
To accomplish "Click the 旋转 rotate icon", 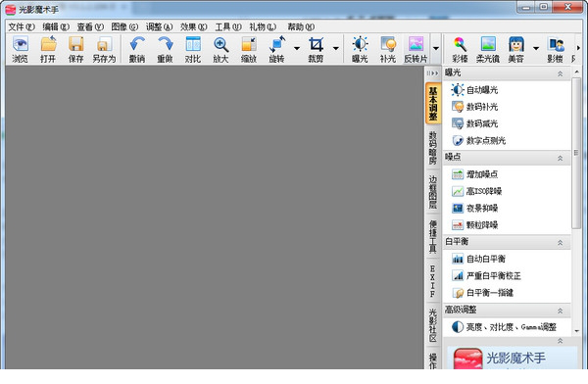I will pyautogui.click(x=276, y=49).
